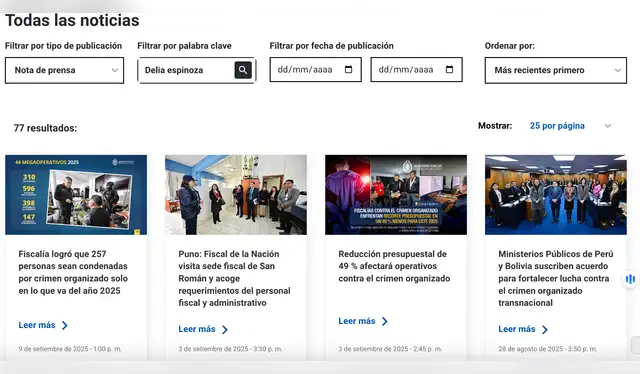Click headline Reducción presupuestal de 49 % afectará operativos
Viewport: 640px width, 374px height.
(x=394, y=266)
